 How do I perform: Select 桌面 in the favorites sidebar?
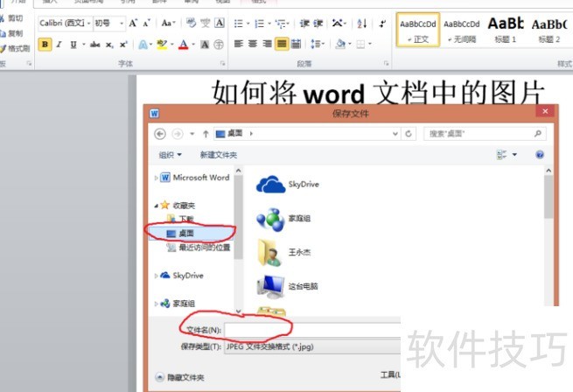click(185, 234)
